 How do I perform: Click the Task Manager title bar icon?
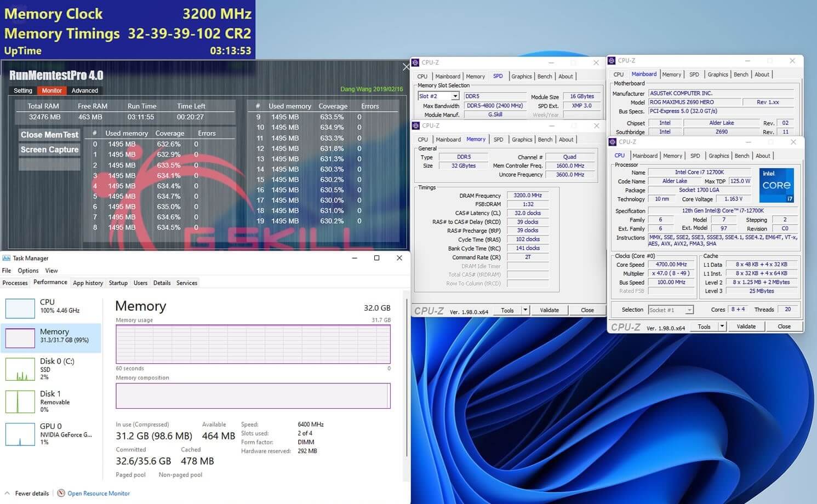coord(6,258)
